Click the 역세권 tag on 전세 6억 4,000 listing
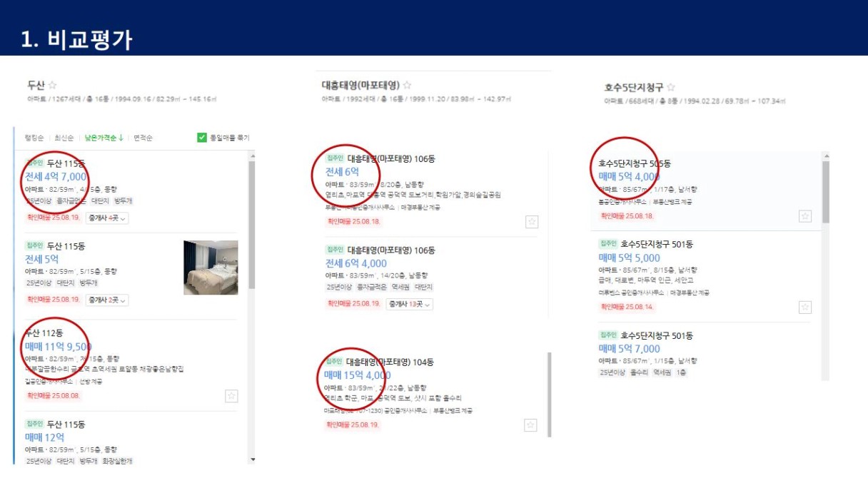 pyautogui.click(x=400, y=287)
